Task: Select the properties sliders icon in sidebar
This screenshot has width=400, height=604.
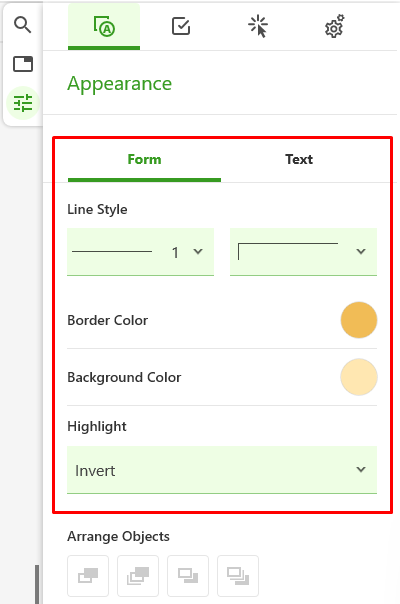Action: click(23, 103)
